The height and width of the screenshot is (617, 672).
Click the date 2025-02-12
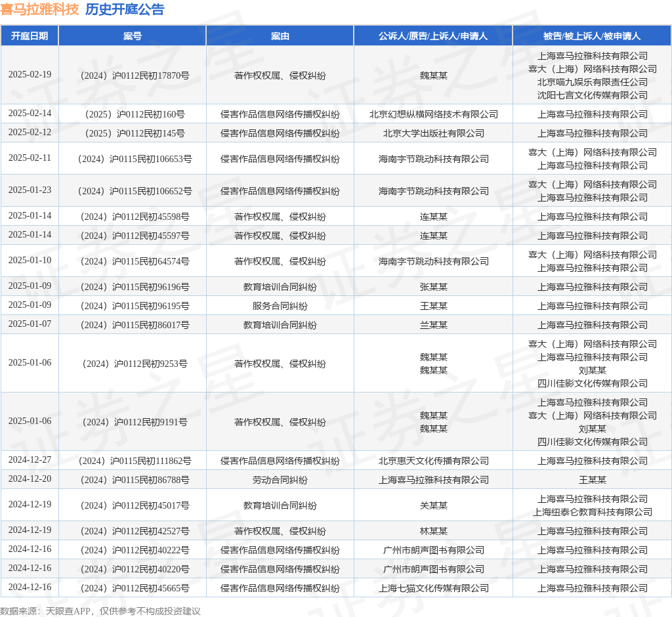point(30,132)
